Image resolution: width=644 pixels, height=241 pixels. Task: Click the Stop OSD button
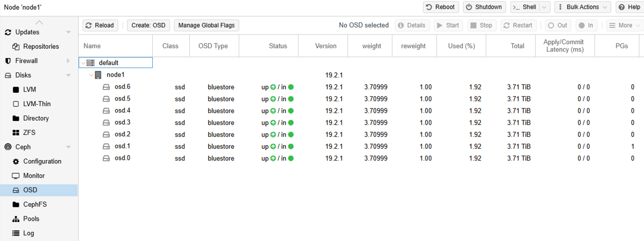(x=481, y=25)
